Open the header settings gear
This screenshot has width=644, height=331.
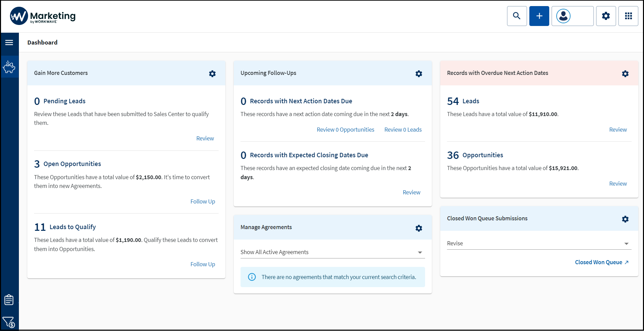tap(606, 16)
